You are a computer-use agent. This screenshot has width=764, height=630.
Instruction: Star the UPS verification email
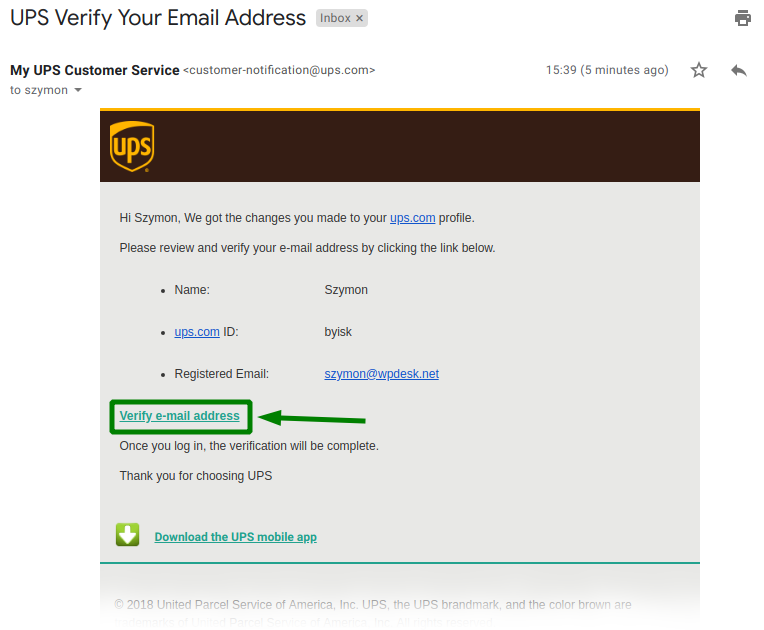click(x=699, y=70)
